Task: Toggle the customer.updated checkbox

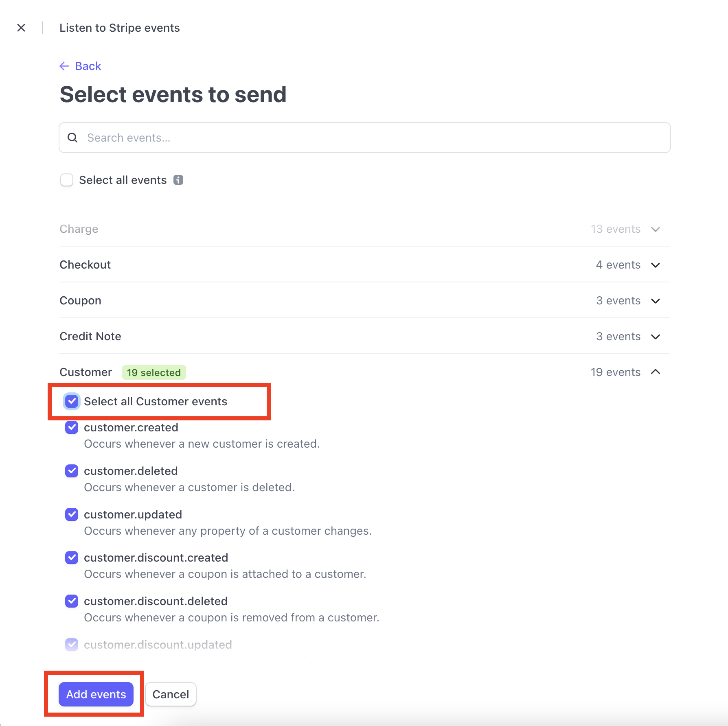Action: click(71, 514)
